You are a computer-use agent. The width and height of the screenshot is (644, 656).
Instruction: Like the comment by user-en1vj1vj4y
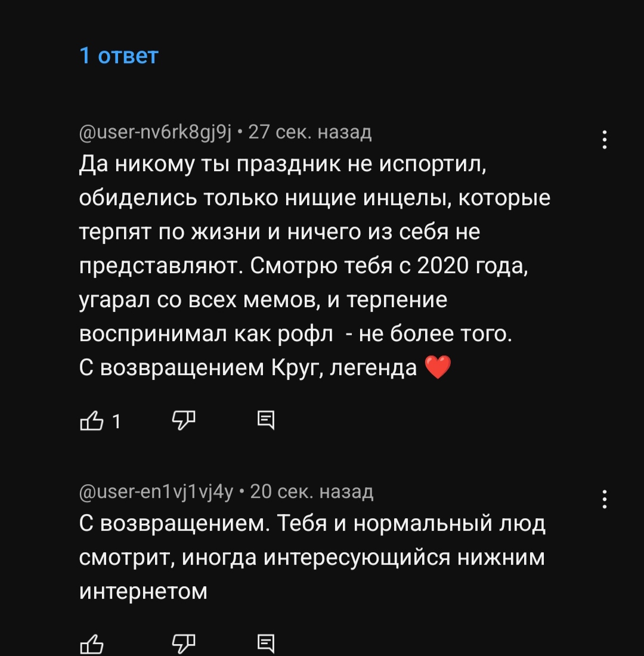(x=91, y=644)
